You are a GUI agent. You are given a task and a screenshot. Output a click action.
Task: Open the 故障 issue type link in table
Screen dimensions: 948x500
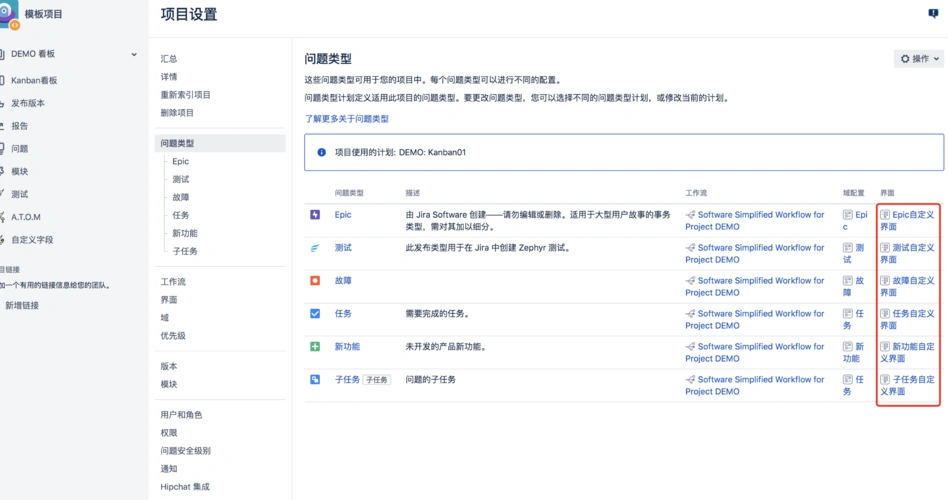pos(343,281)
